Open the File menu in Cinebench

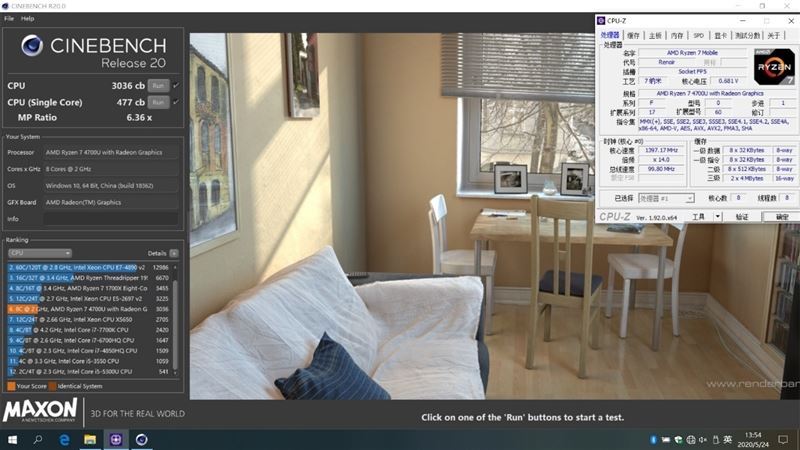(9, 18)
